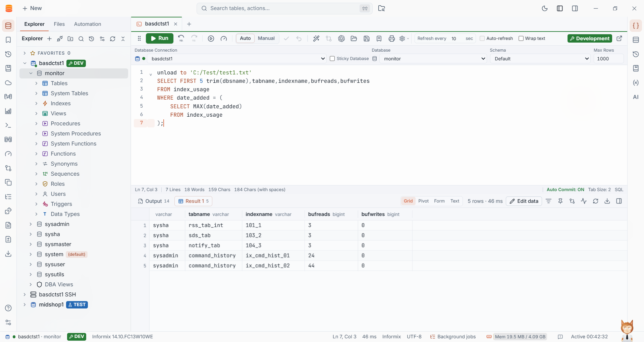Open file folder icon in editor toolbar

click(x=354, y=39)
